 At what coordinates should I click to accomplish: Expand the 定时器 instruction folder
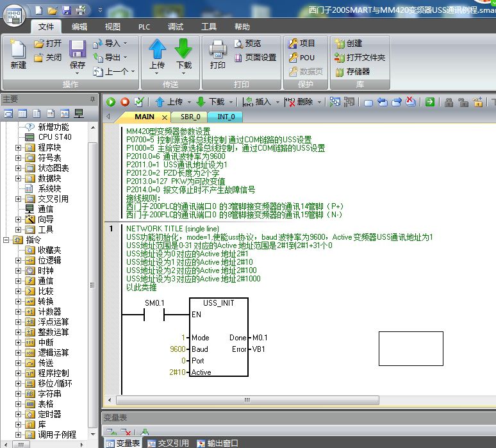click(19, 414)
